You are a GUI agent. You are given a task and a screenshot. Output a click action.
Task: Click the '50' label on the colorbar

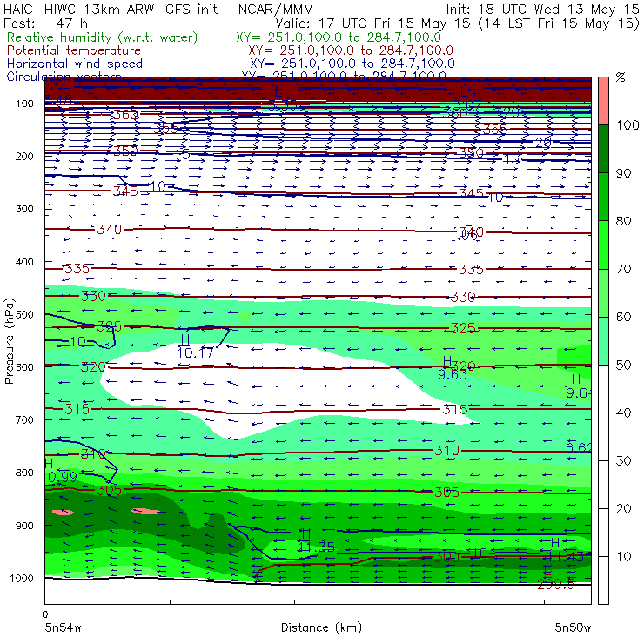click(623, 366)
